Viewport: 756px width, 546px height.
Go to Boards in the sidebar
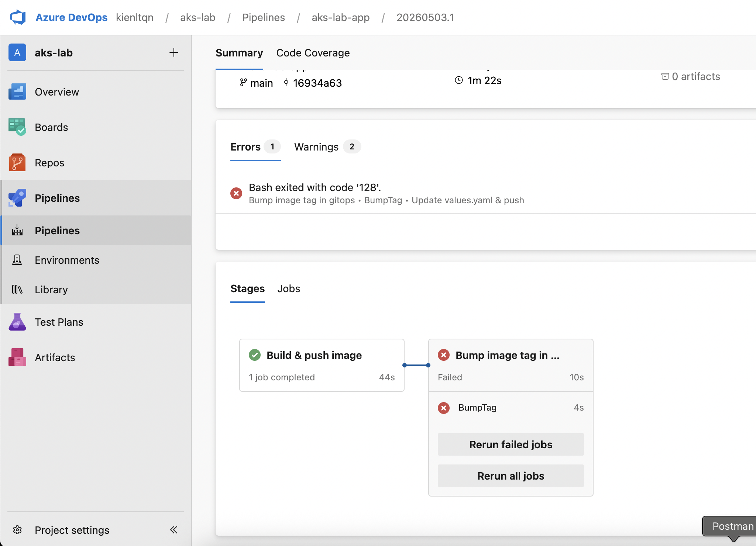coord(51,127)
